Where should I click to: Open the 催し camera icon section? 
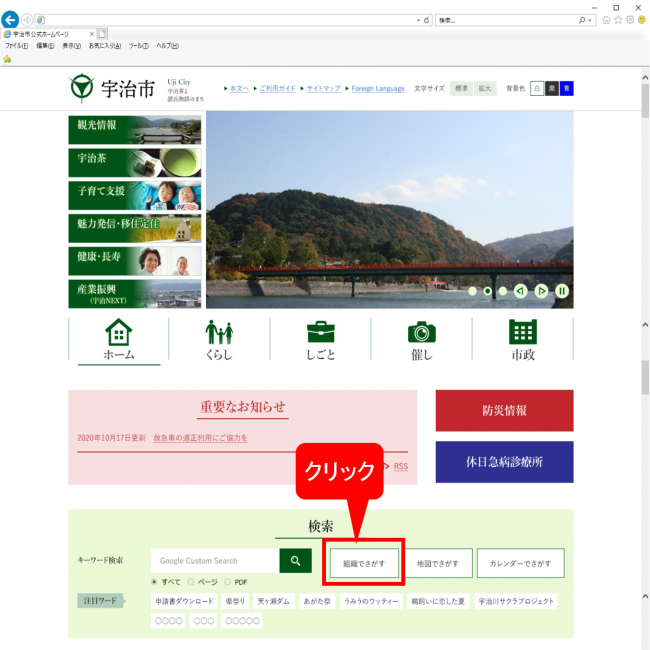(x=421, y=340)
